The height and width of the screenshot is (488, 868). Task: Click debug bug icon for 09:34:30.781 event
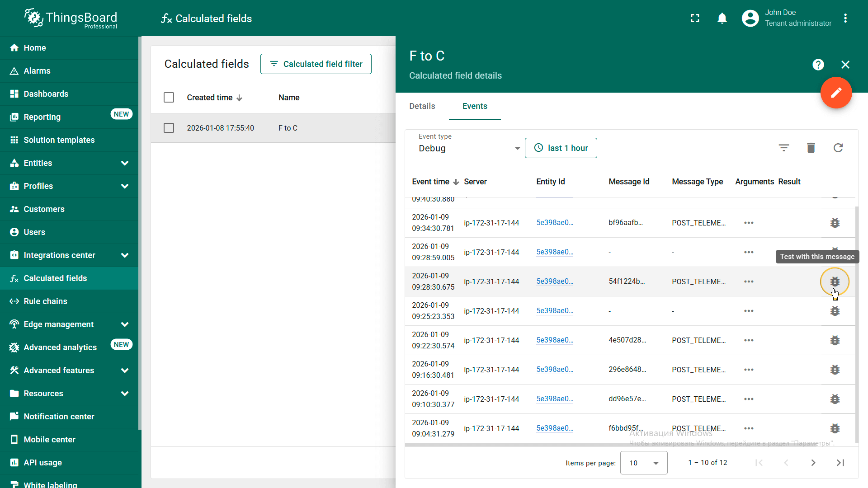[835, 223]
